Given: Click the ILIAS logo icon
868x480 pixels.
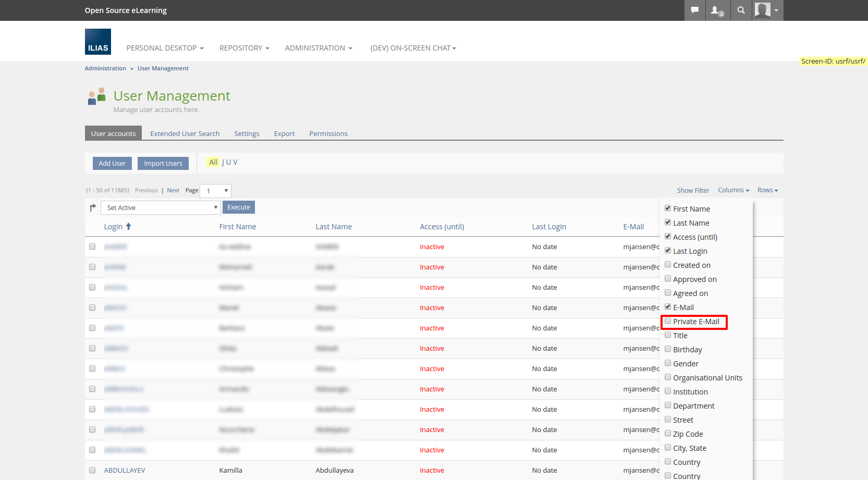Looking at the screenshot, I should [x=97, y=42].
